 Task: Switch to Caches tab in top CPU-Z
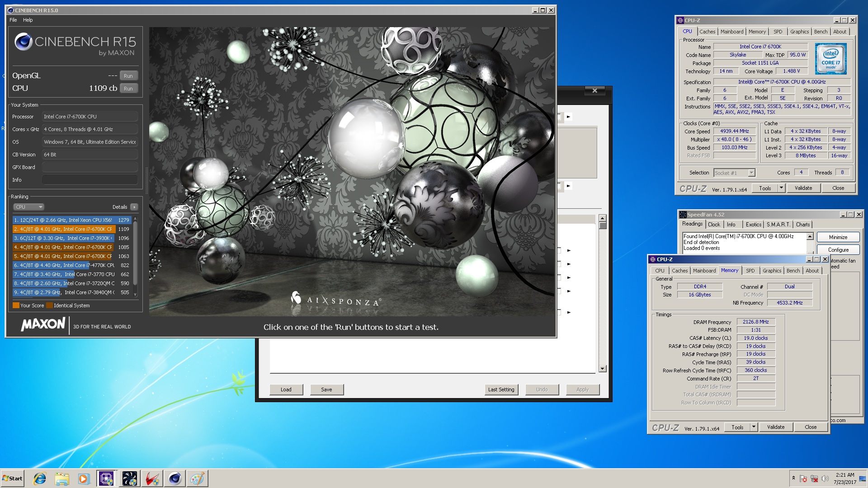click(x=707, y=32)
